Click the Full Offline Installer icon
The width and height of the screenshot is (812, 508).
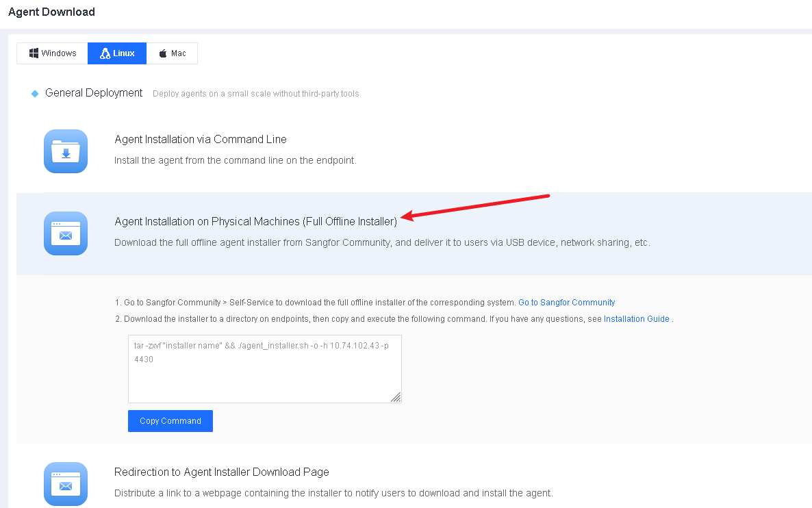pos(66,233)
